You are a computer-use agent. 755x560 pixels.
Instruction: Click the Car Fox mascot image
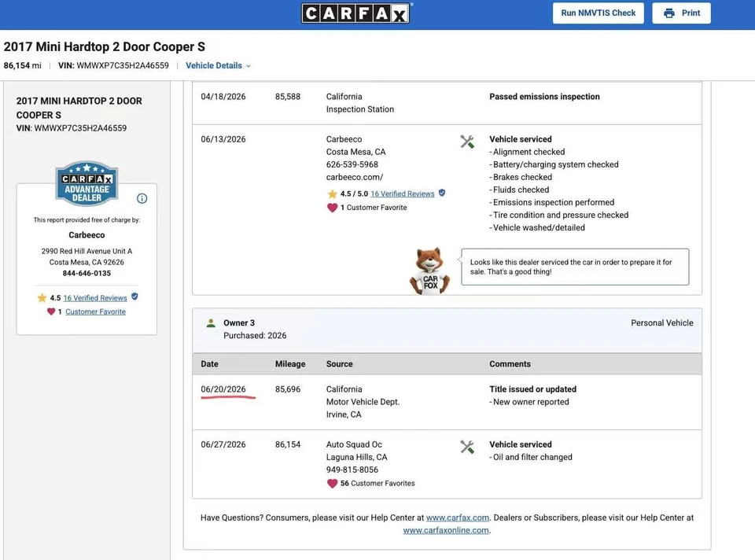(x=430, y=271)
